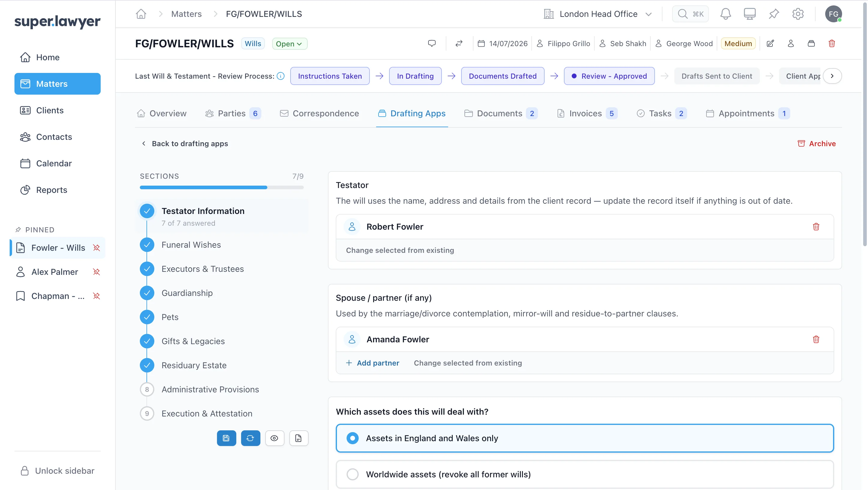Open the search box with ⌘K
This screenshot has height=490, width=868.
pyautogui.click(x=690, y=14)
